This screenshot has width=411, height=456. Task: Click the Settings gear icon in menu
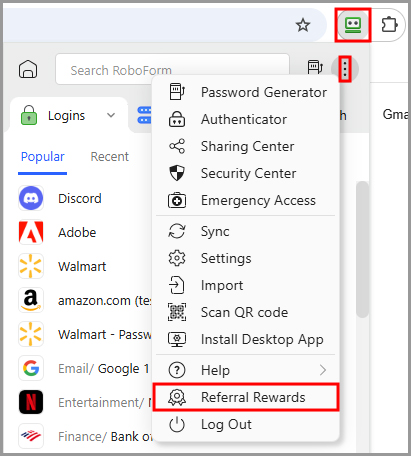point(177,258)
